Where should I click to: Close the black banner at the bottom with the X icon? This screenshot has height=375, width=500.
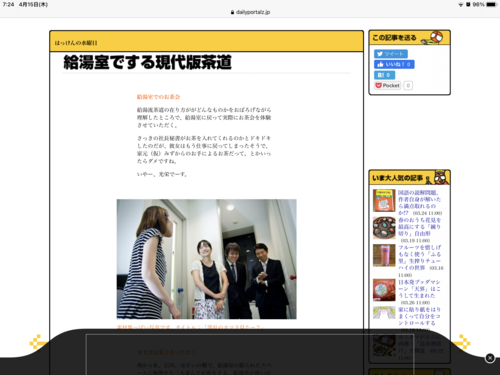click(490, 358)
